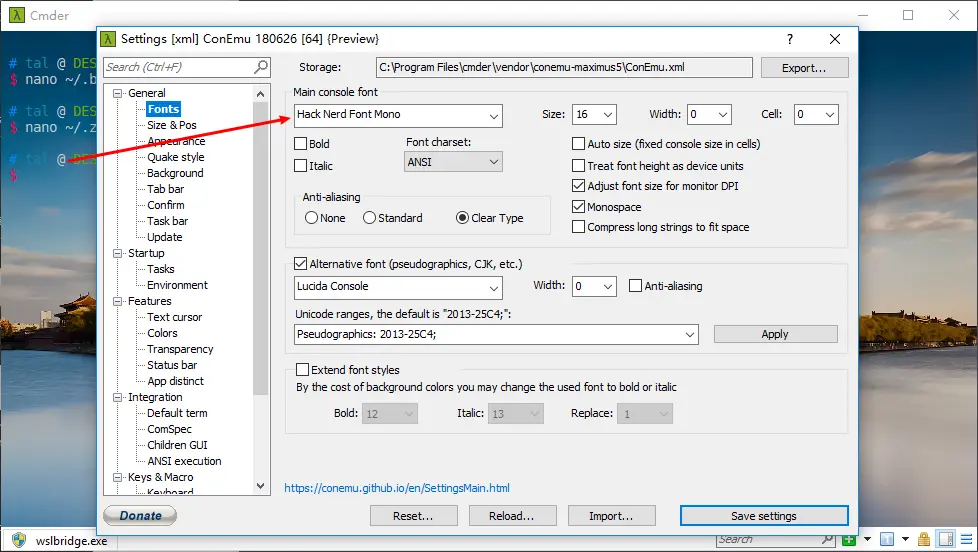Toggle the scroll panel icon in Cmder toolbar
The image size is (978, 552).
pos(946,540)
